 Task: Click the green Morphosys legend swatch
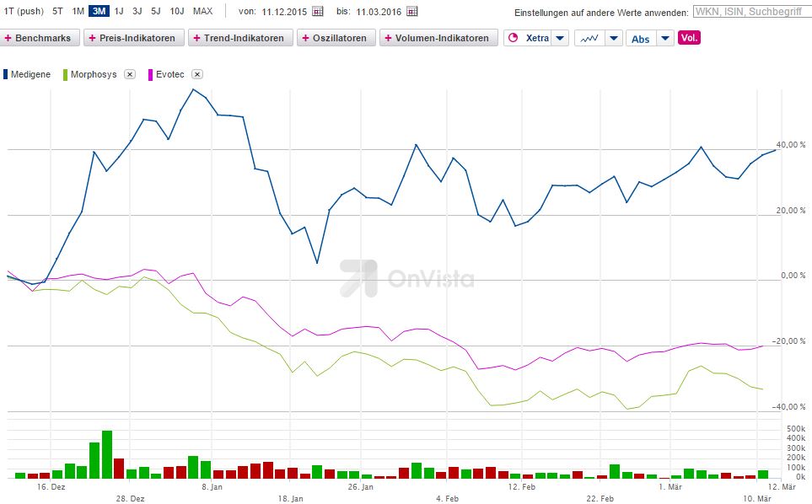coord(65,74)
